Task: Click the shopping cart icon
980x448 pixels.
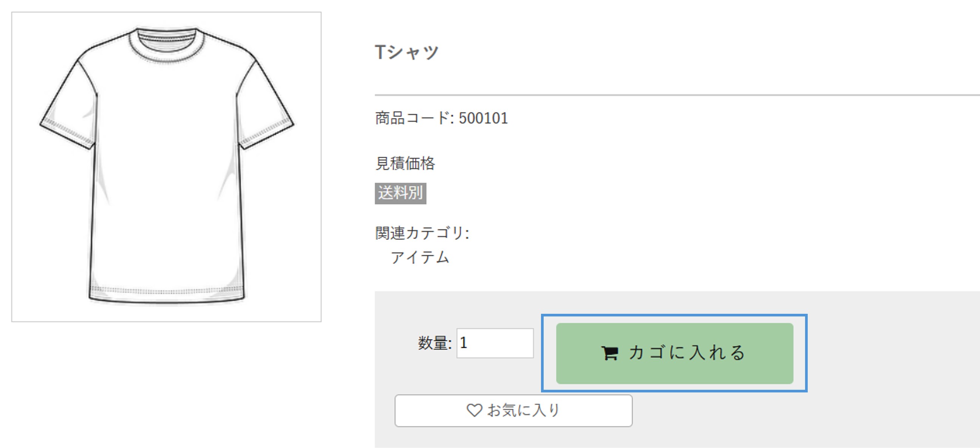Action: click(610, 353)
